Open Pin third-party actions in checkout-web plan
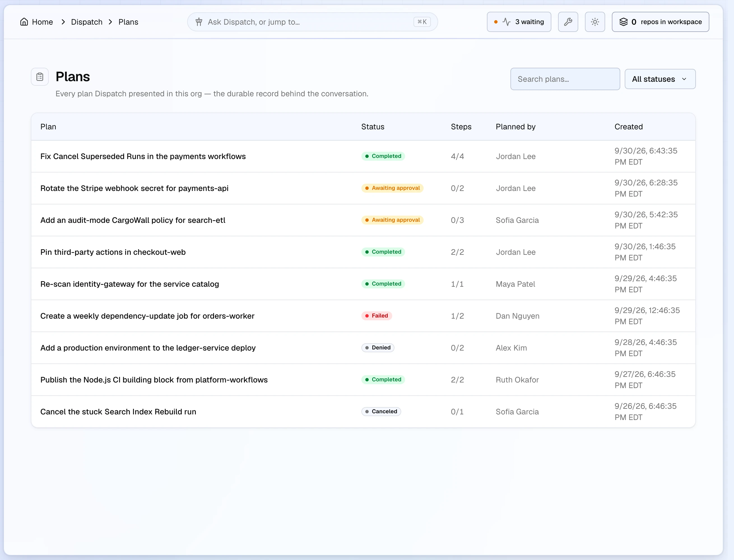This screenshot has height=560, width=734. [x=113, y=252]
